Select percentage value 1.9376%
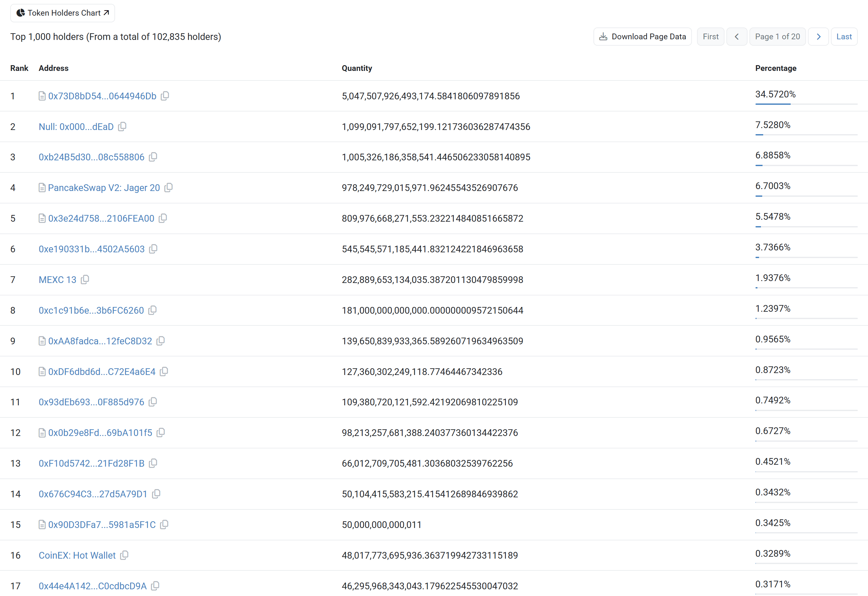 (773, 278)
